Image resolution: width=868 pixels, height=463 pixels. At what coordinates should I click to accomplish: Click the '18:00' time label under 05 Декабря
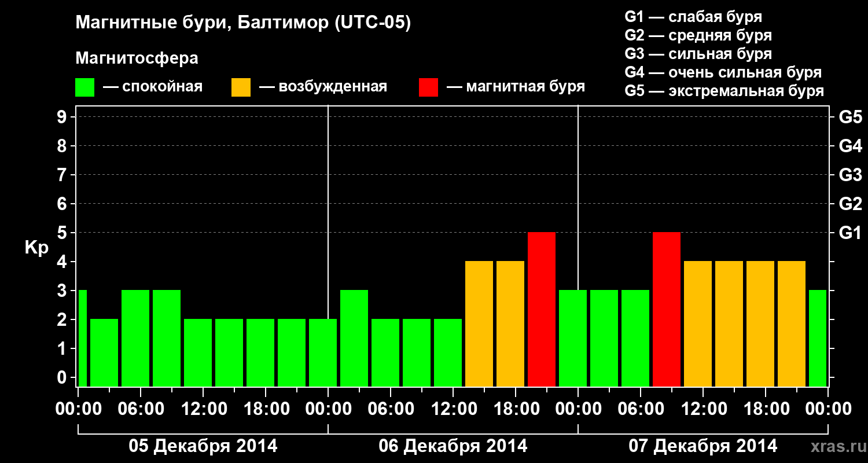(266, 409)
